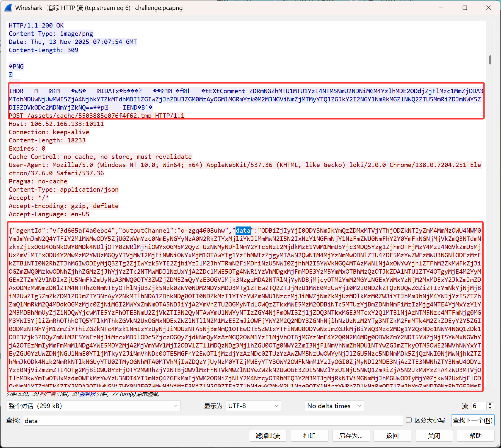The width and height of the screenshot is (501, 448).
Task: Click the "Content-Length: 18233" line
Action: [47, 140]
